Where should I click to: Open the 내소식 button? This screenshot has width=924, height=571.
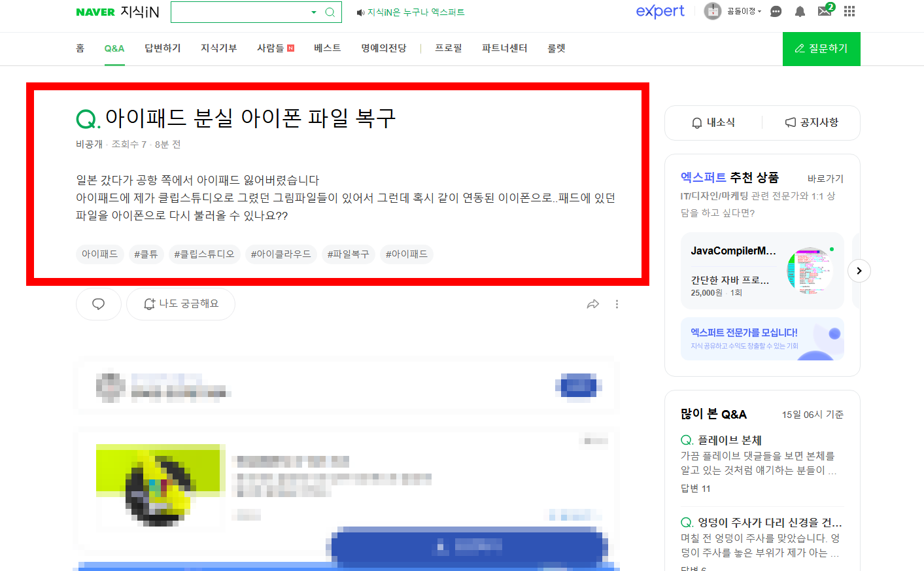click(x=713, y=122)
